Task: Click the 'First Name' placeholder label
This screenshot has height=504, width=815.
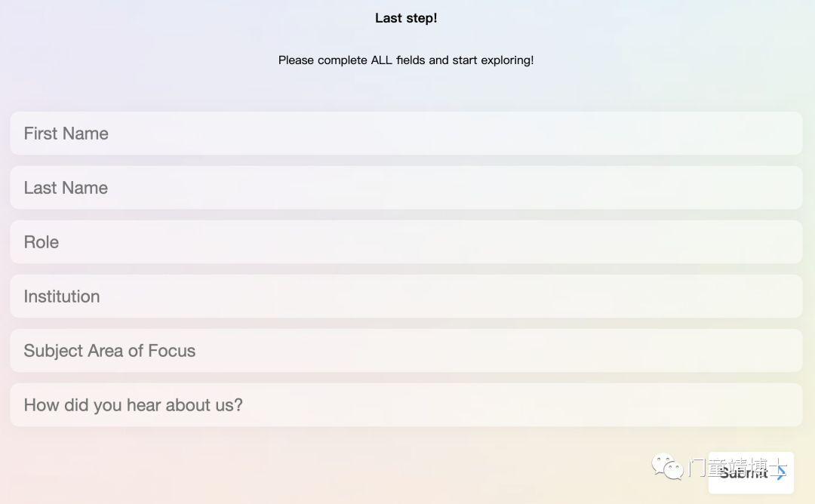Action: pos(66,134)
